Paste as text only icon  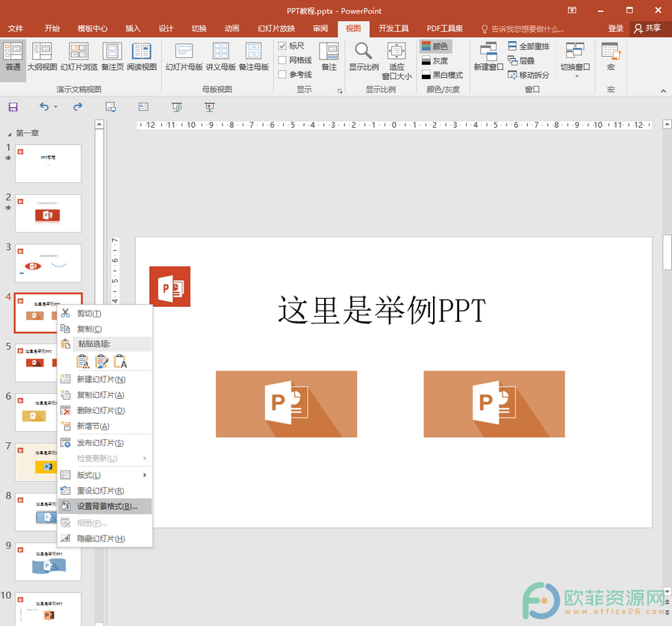120,362
